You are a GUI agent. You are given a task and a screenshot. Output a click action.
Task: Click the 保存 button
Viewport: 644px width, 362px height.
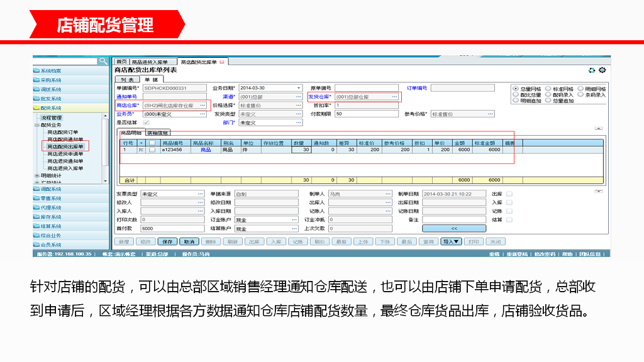click(166, 241)
